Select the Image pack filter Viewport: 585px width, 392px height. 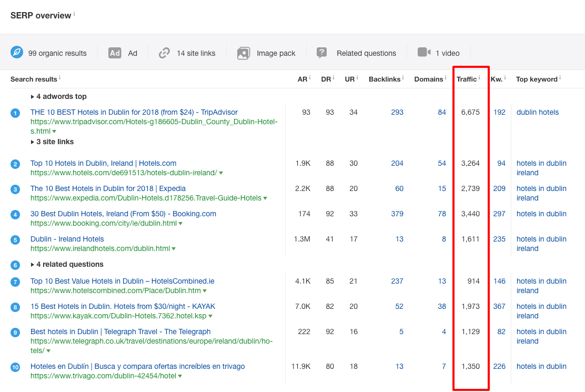point(276,53)
